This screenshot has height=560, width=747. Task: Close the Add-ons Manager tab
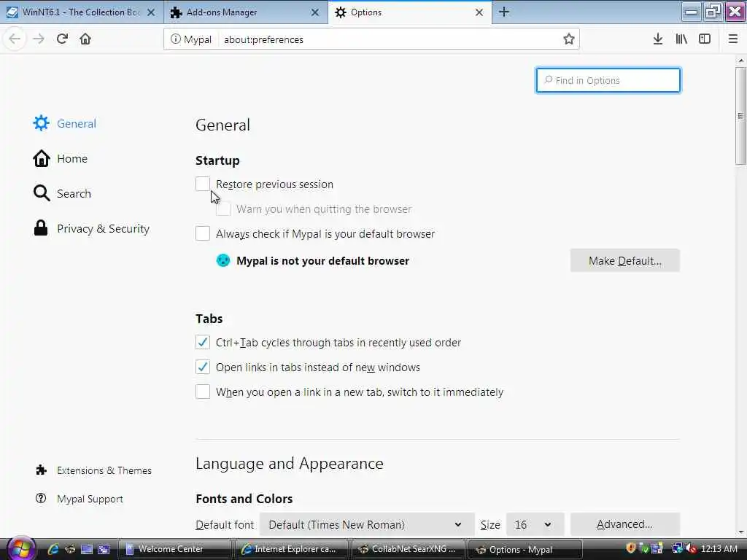click(315, 12)
